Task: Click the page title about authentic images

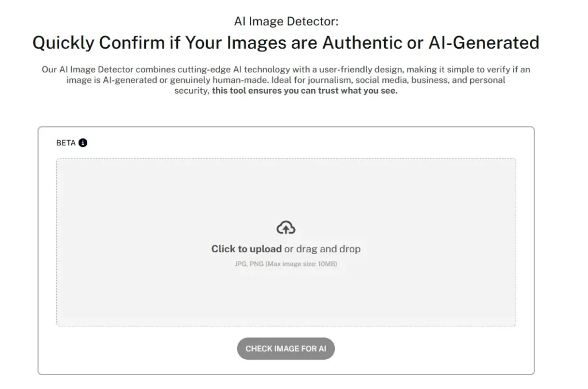Action: pyautogui.click(x=286, y=42)
